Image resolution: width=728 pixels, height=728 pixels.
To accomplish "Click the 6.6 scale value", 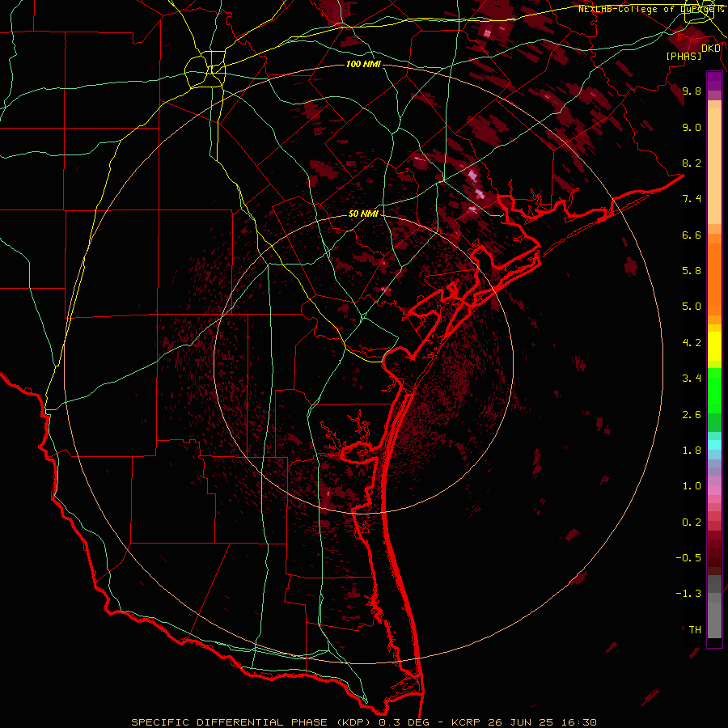I will click(x=692, y=235).
